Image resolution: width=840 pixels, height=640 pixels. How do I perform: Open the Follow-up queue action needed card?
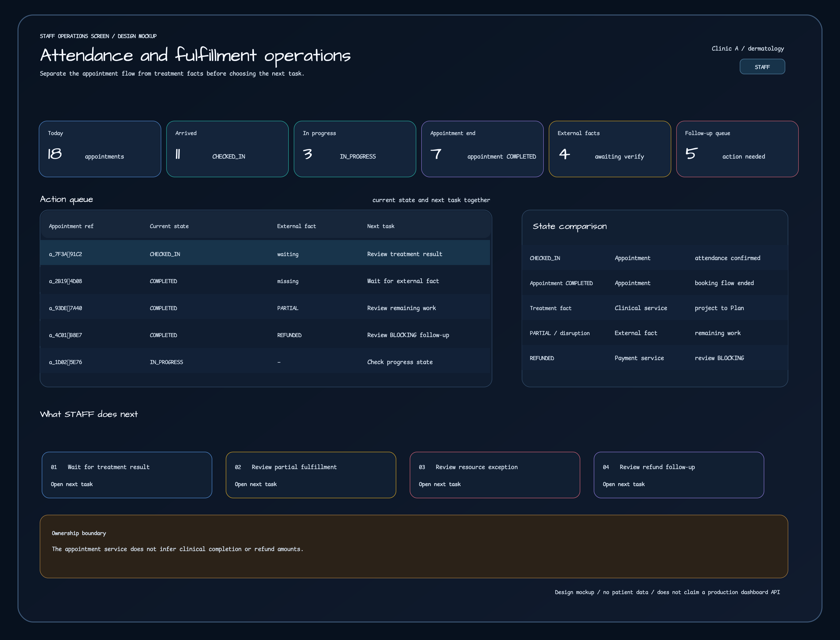pyautogui.click(x=737, y=149)
